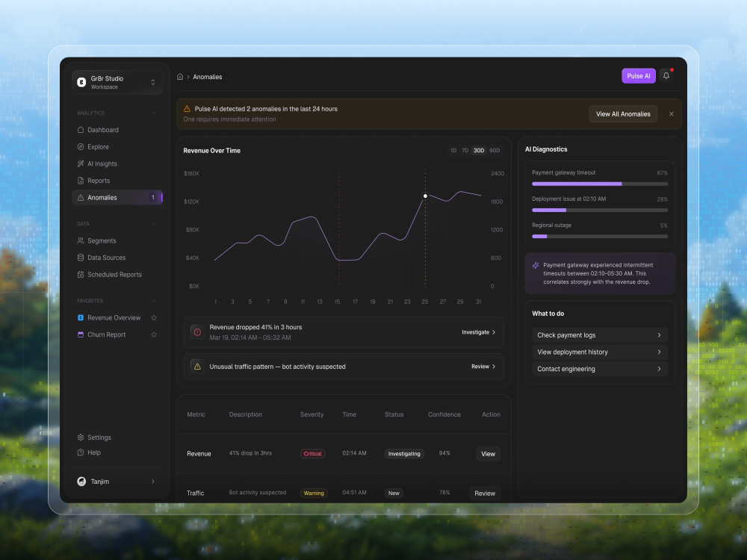
Task: Click the Settings gear icon
Action: pyautogui.click(x=81, y=438)
